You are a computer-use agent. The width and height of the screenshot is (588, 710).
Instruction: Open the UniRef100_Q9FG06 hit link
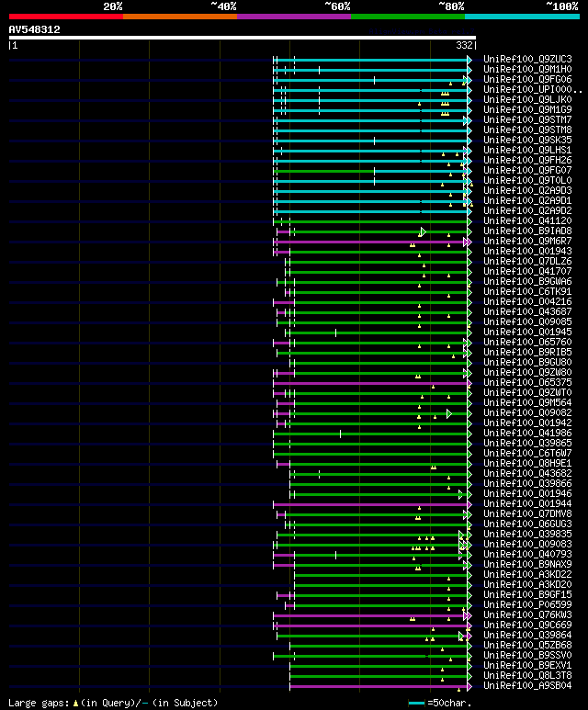coord(527,79)
